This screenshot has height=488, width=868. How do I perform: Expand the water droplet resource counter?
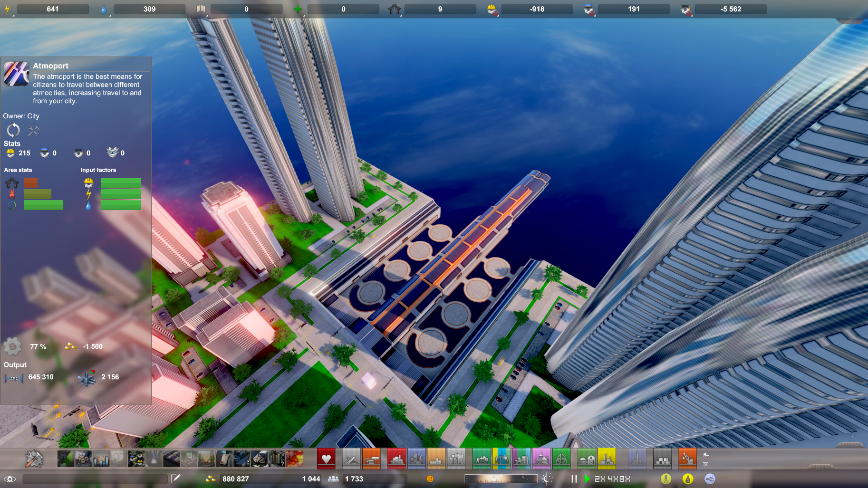pyautogui.click(x=105, y=9)
